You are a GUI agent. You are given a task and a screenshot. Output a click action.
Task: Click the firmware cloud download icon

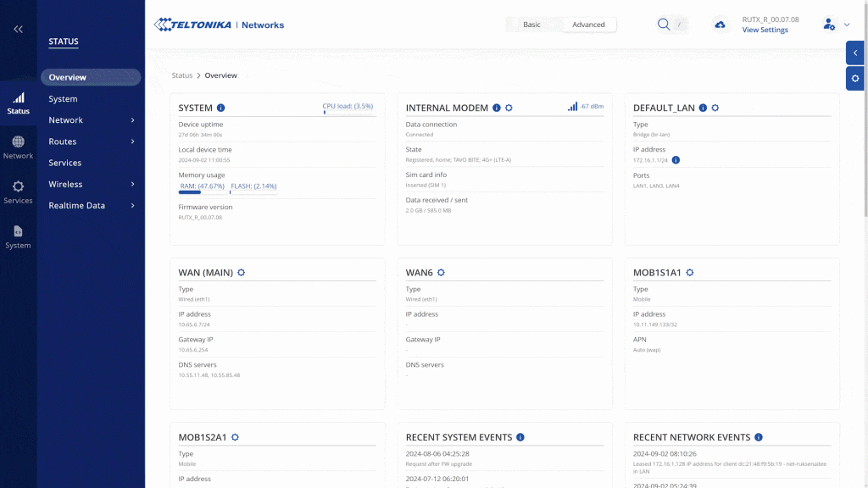(x=720, y=25)
